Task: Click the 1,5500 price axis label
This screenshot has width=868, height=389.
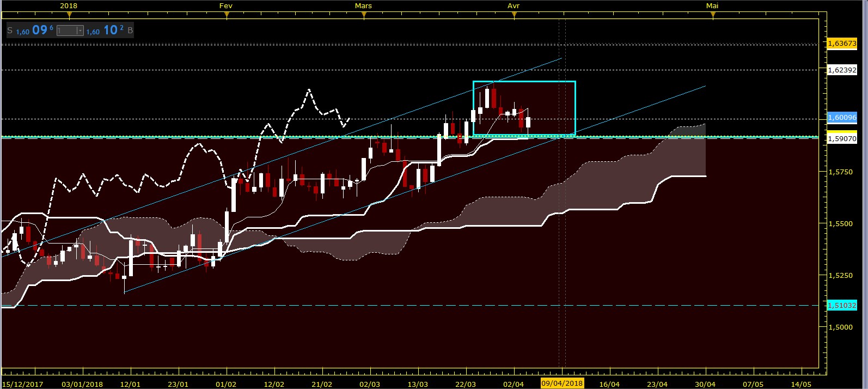Action: [840, 223]
